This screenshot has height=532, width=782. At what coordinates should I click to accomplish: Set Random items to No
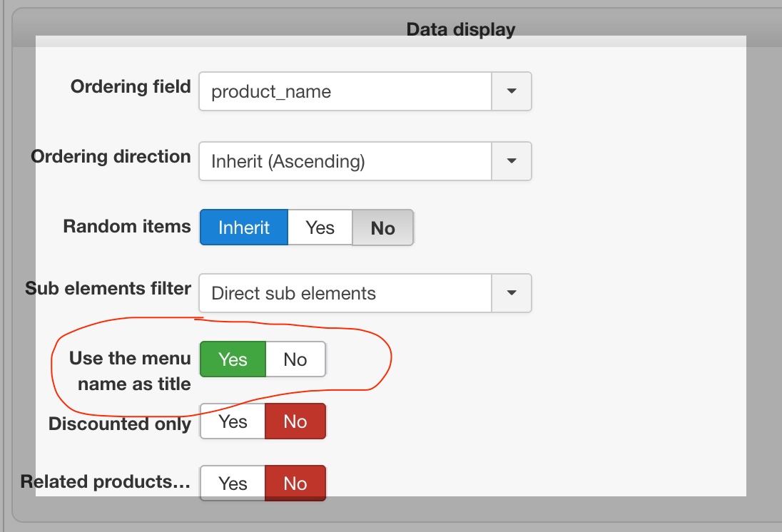coord(383,227)
